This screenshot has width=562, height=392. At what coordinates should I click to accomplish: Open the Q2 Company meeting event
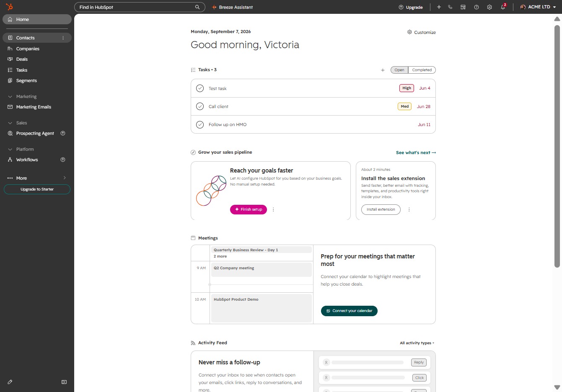[x=262, y=269]
